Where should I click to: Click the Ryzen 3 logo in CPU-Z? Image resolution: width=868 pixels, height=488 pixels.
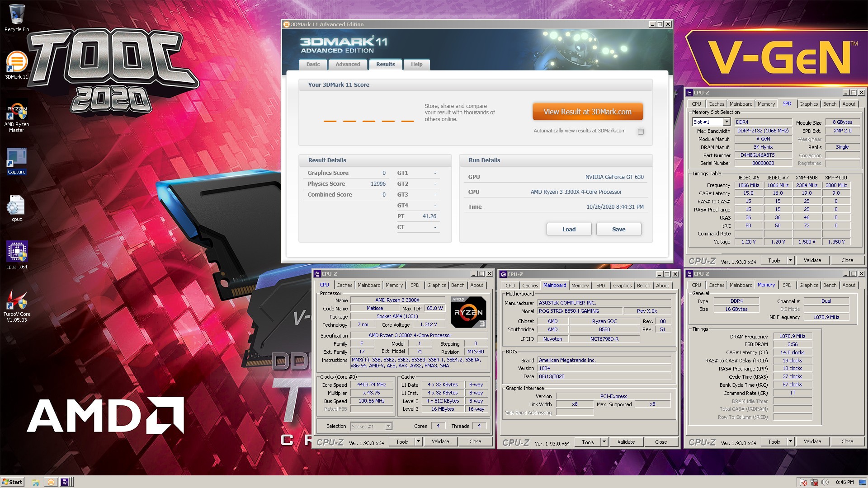coord(468,312)
